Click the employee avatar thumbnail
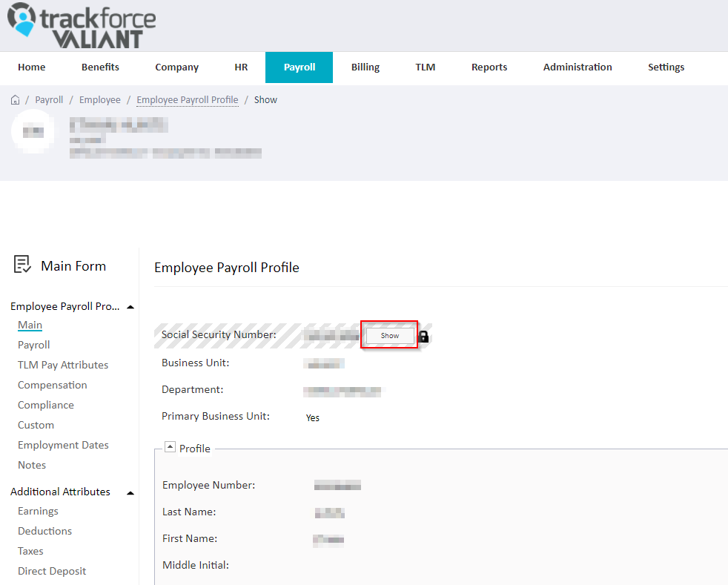Screen dimensions: 728x585 click(x=33, y=132)
